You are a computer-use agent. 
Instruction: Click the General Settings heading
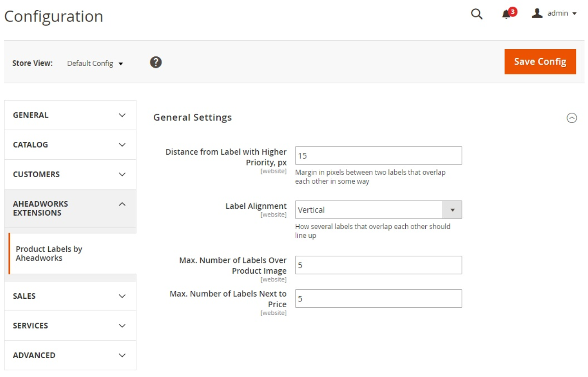[x=193, y=117]
